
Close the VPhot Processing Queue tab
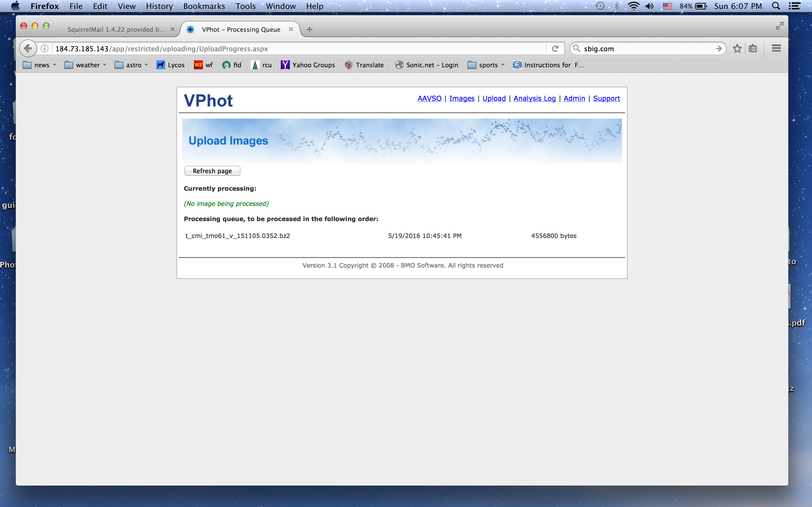[291, 29]
